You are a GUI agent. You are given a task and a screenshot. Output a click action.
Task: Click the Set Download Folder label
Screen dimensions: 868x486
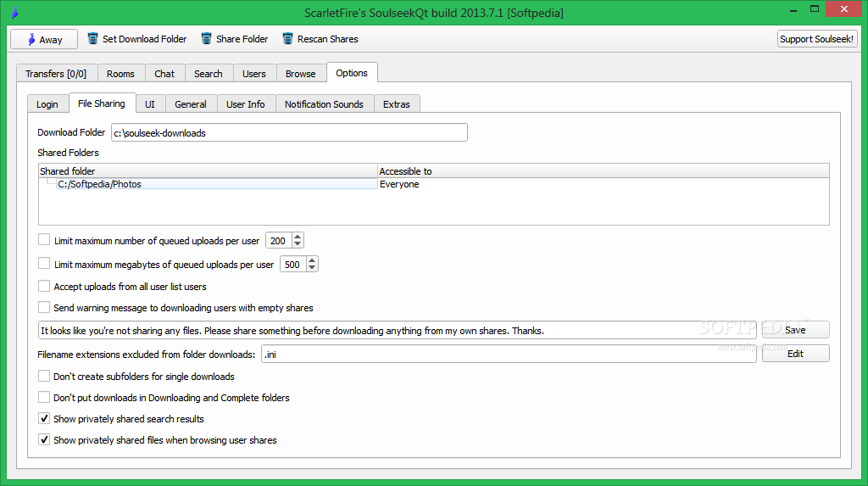(x=144, y=39)
